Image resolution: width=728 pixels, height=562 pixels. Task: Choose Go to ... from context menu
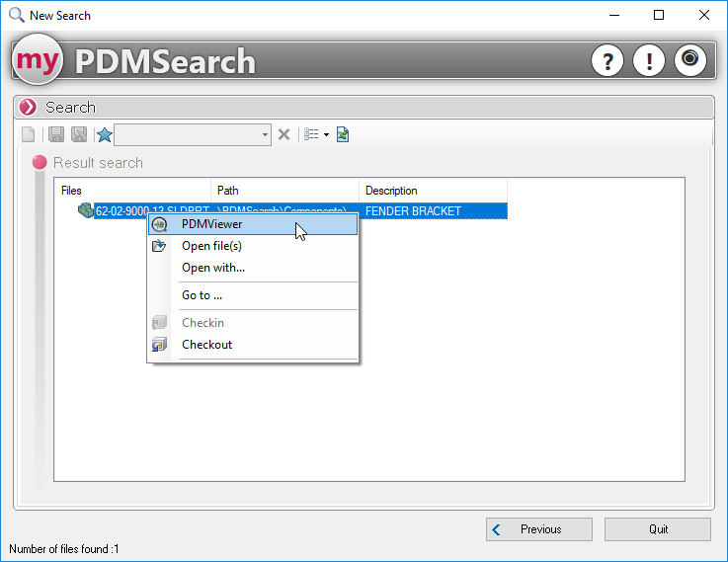(202, 295)
